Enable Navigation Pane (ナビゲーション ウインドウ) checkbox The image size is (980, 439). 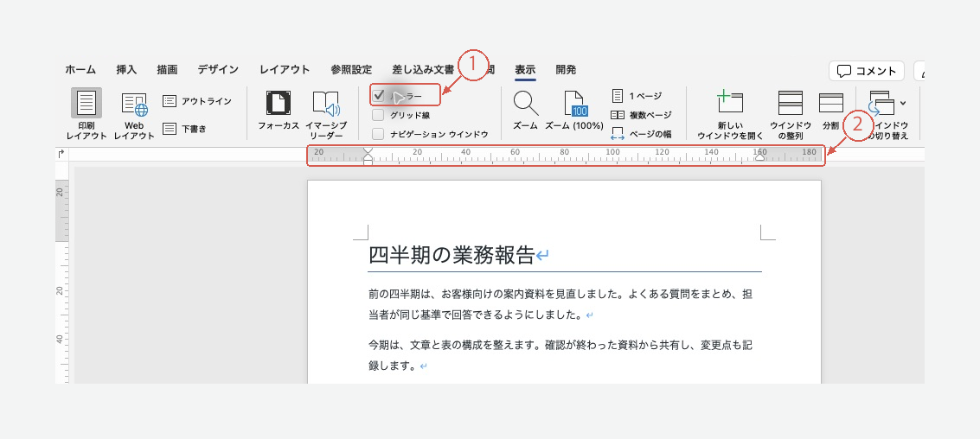click(378, 134)
